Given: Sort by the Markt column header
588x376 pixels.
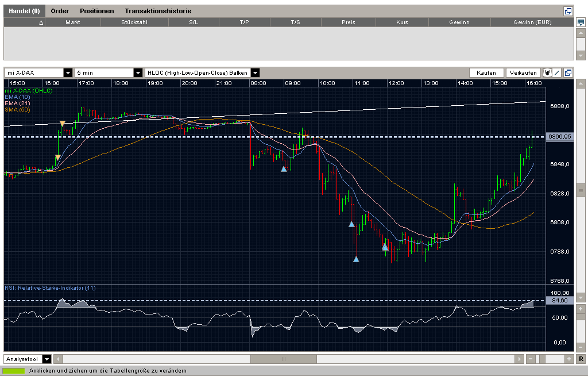Looking at the screenshot, I should coord(73,22).
